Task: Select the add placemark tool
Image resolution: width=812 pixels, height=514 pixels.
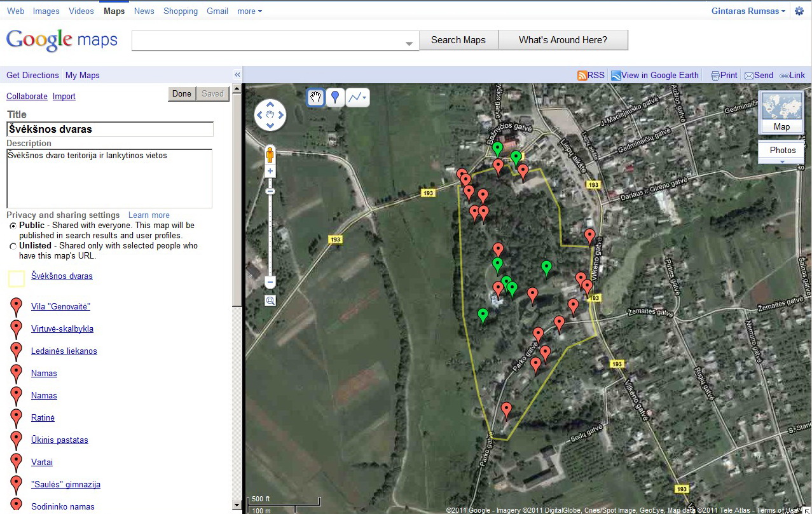Action: [335, 97]
